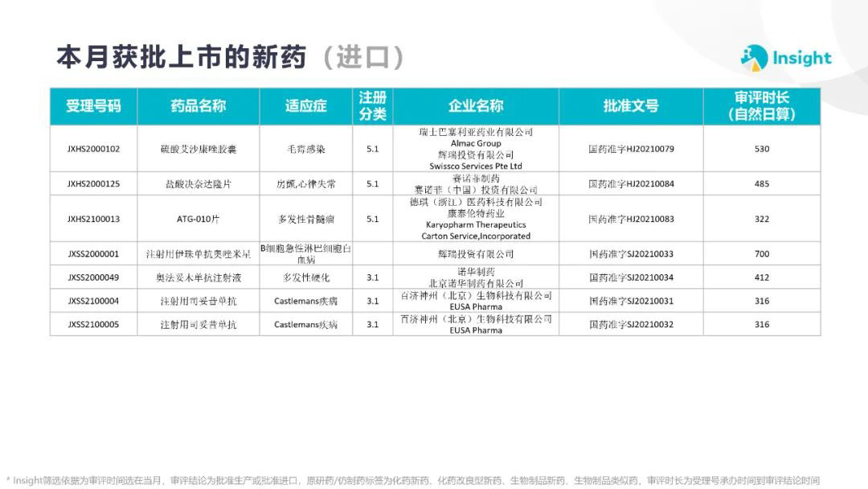Select the 受理号码 column header

tap(93, 106)
